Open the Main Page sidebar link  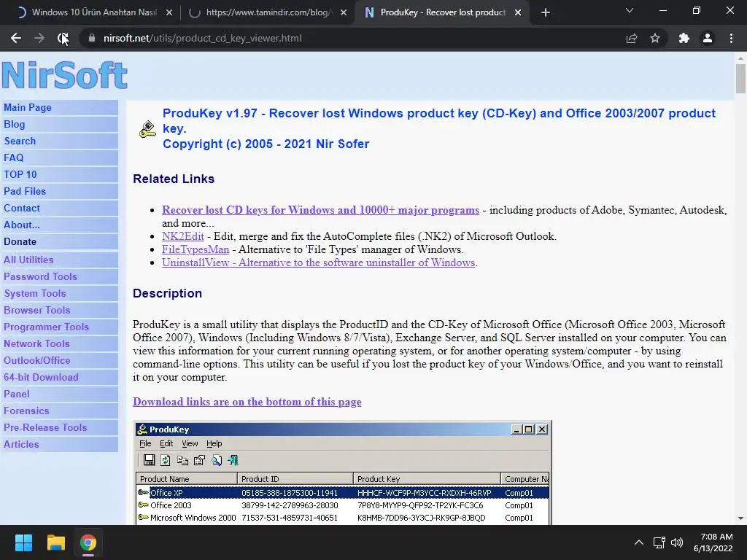[60, 108]
